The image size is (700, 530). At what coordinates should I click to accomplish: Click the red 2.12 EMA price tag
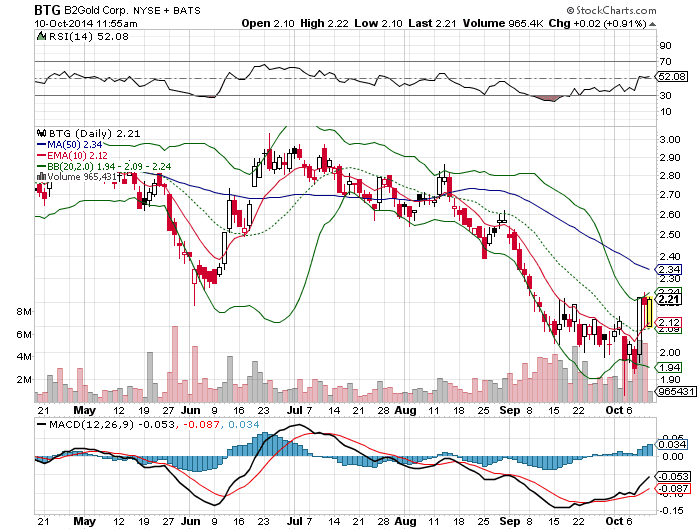(x=669, y=322)
